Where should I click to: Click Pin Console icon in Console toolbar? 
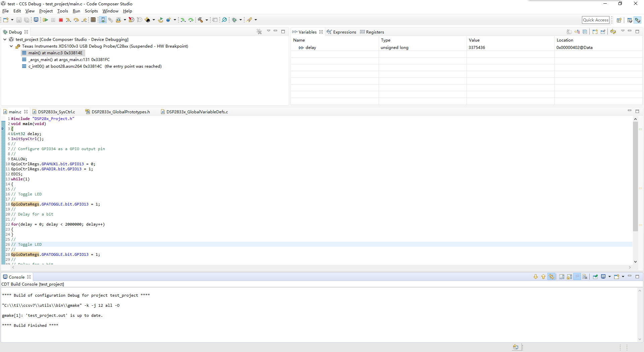click(595, 277)
